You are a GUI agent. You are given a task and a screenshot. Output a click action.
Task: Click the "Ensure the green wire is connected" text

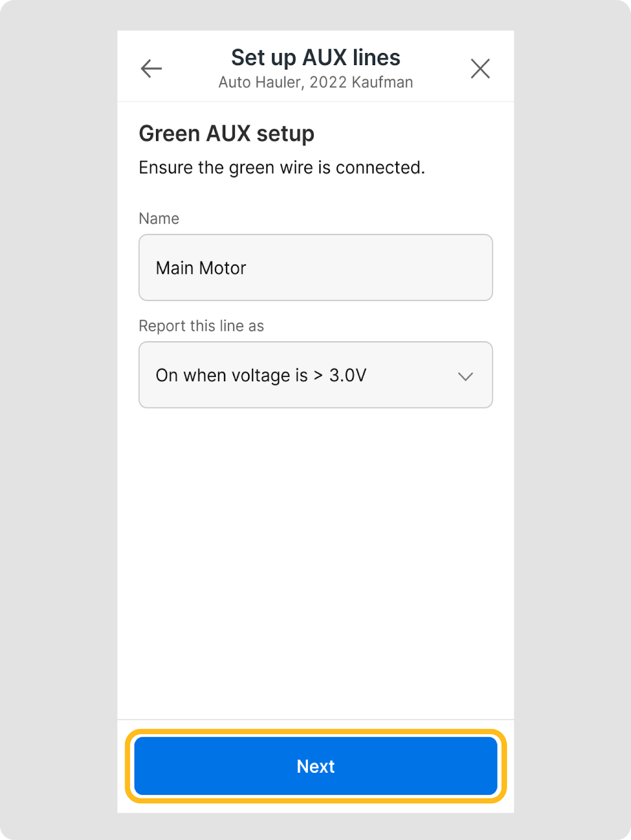tap(282, 167)
